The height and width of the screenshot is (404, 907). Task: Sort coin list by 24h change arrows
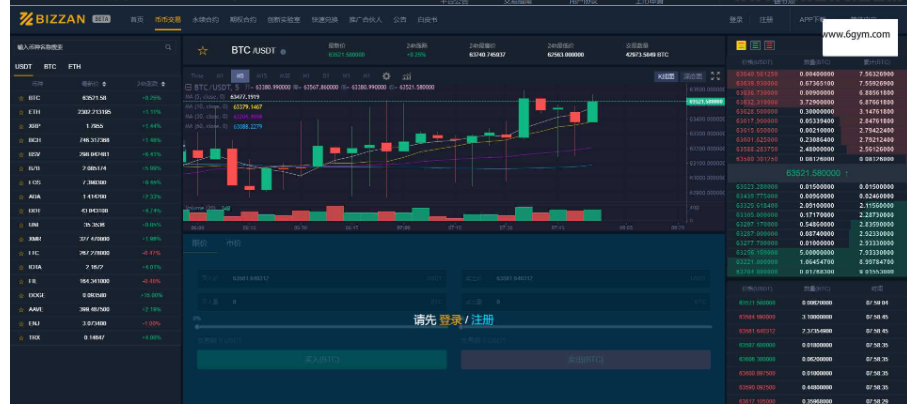click(163, 84)
